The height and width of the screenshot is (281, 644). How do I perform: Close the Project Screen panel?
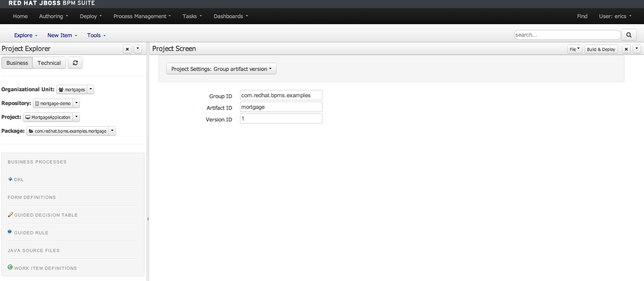(626, 49)
